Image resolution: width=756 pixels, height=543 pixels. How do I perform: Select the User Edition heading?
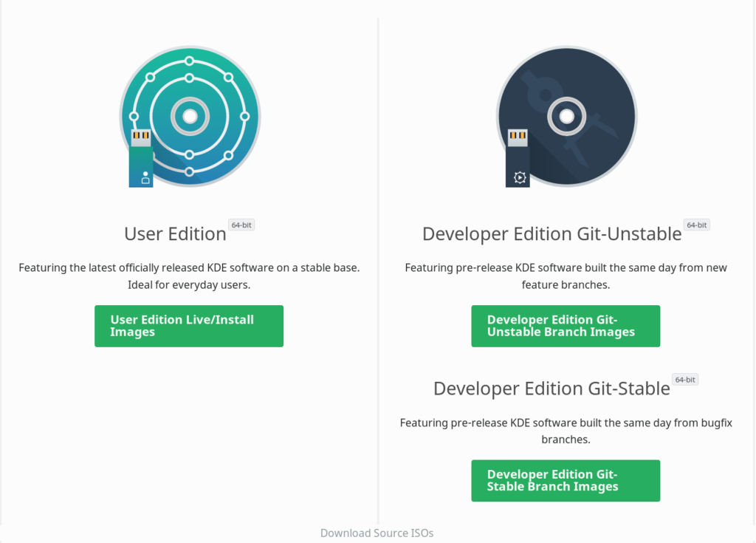point(175,234)
